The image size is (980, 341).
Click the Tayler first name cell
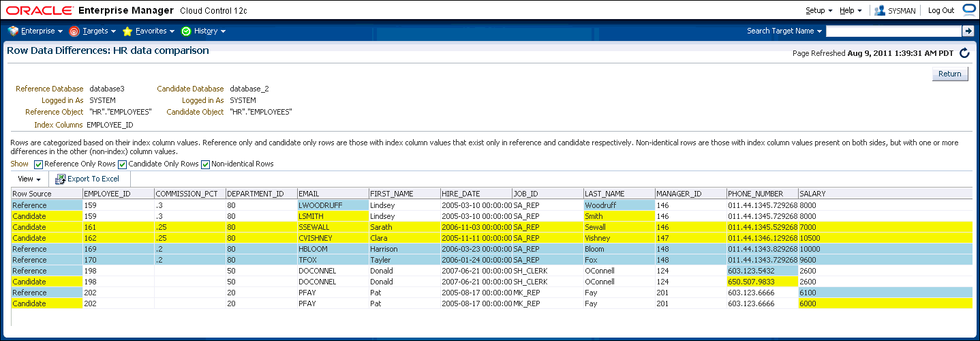[x=405, y=260]
